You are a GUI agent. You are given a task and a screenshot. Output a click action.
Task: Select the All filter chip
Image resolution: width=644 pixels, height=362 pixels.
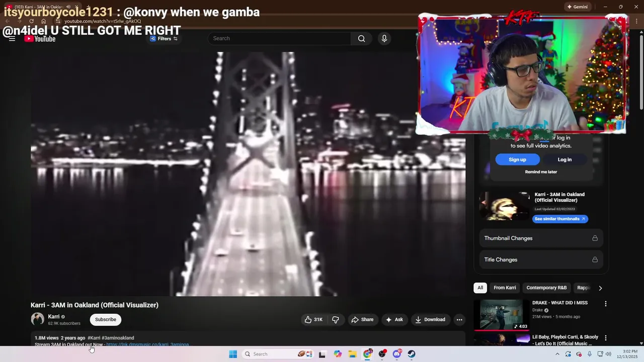coord(480,288)
